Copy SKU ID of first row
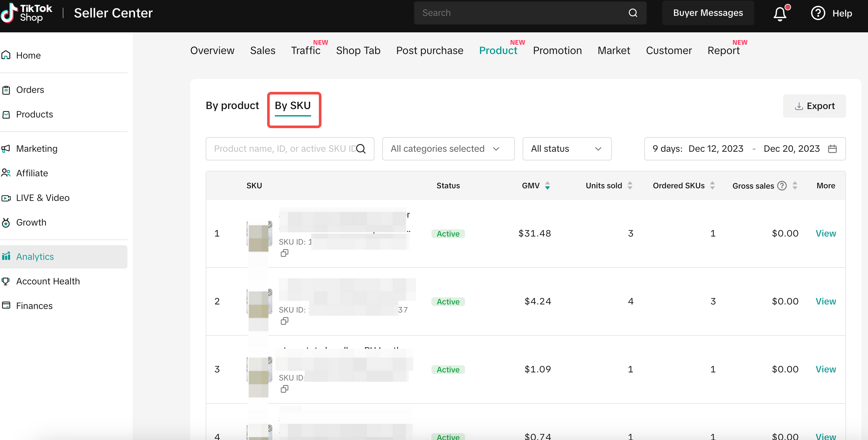This screenshot has height=440, width=868. pyautogui.click(x=284, y=253)
